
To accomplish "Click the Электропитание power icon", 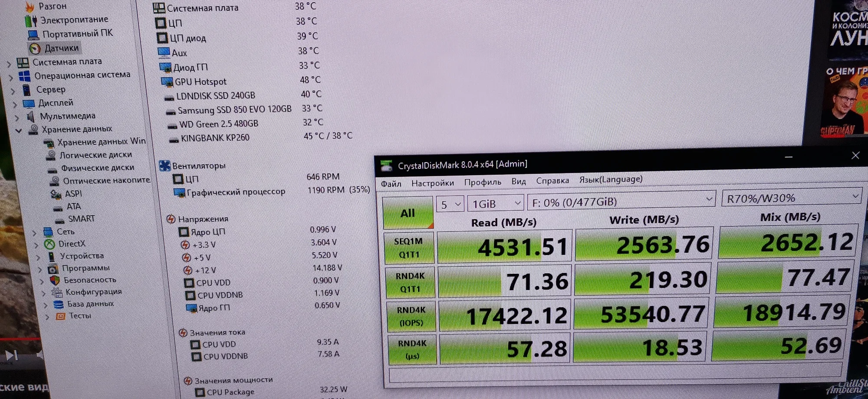I will (x=31, y=21).
